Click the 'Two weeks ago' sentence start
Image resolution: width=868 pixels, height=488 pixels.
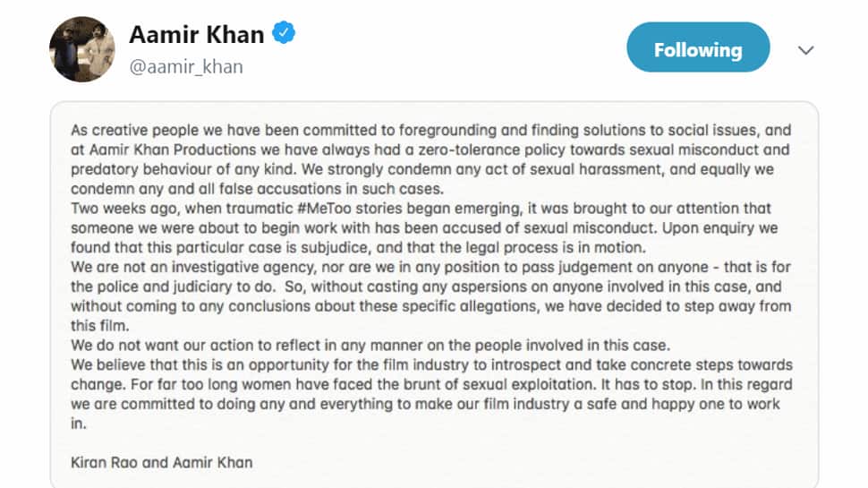click(125, 209)
